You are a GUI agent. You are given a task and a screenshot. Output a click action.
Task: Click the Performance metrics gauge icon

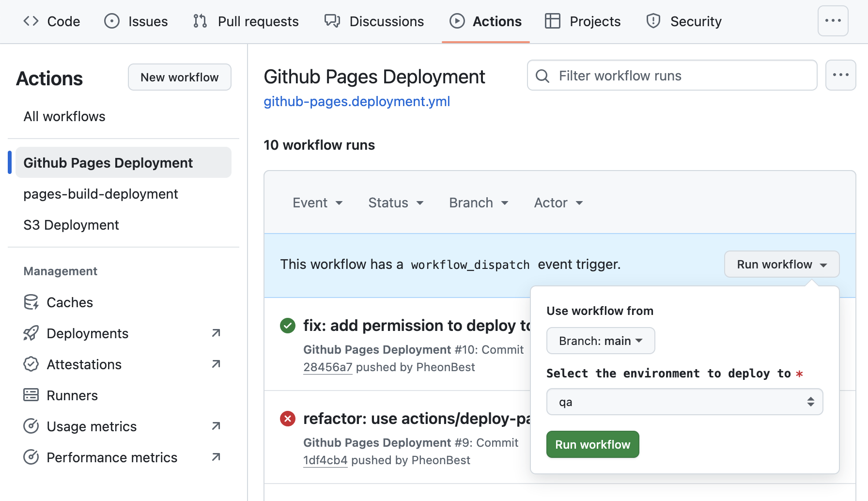31,457
